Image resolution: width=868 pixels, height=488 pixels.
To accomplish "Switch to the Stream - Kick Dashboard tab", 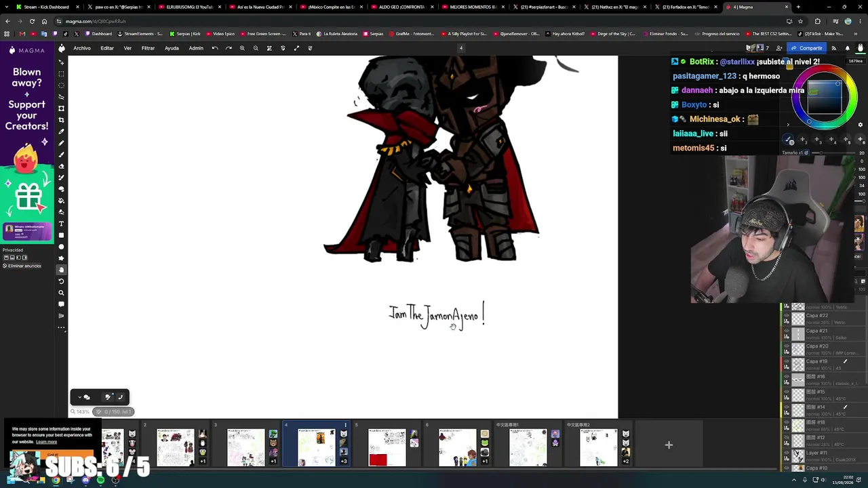I will click(46, 7).
